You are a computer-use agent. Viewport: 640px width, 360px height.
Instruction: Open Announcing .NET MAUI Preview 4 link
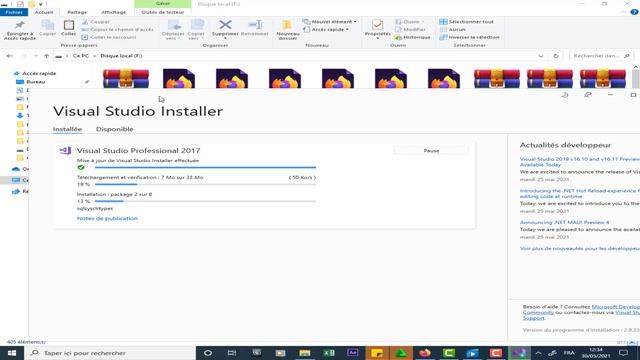pyautogui.click(x=564, y=222)
